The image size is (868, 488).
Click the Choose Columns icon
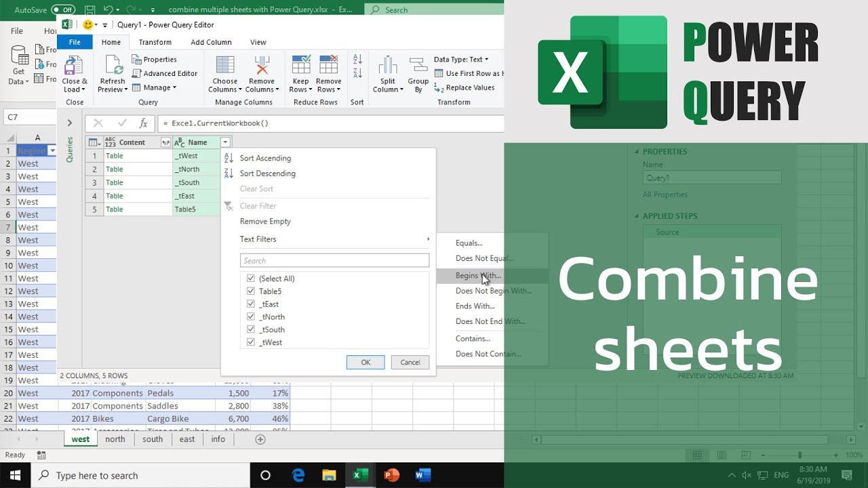(224, 65)
